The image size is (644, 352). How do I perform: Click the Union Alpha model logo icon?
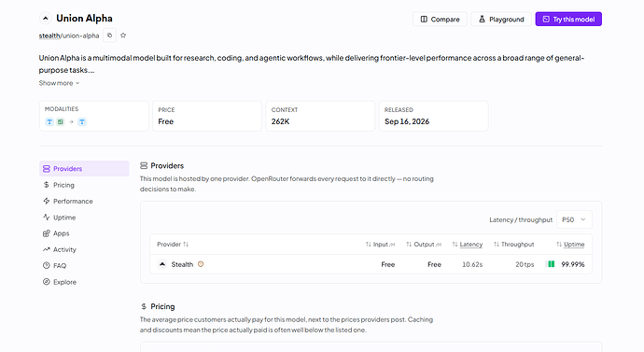coord(45,18)
